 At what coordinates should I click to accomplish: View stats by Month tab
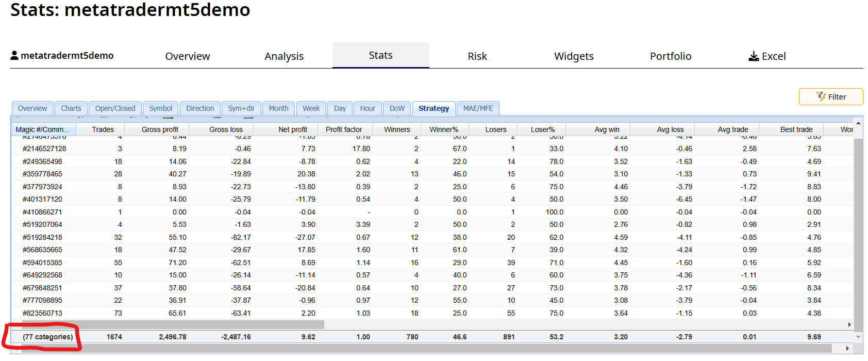click(x=279, y=108)
